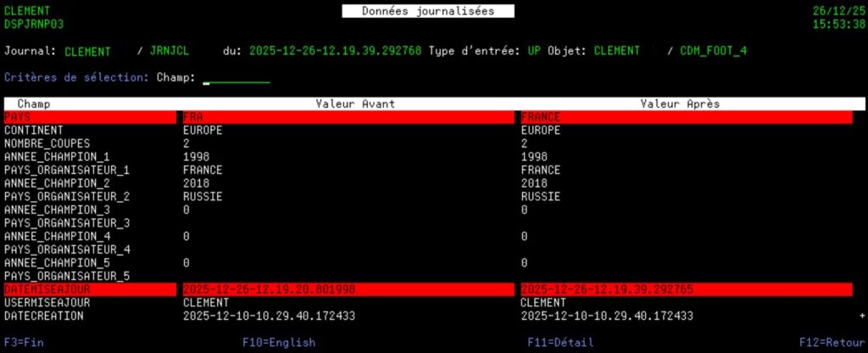The height and width of the screenshot is (353, 868).
Task: Go back using F12=Retour
Action: point(832,342)
